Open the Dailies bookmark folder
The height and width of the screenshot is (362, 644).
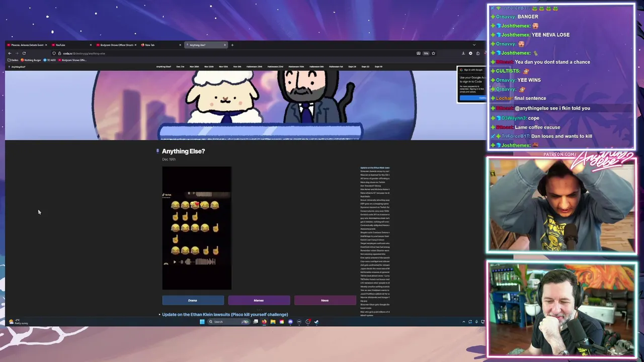coord(13,60)
